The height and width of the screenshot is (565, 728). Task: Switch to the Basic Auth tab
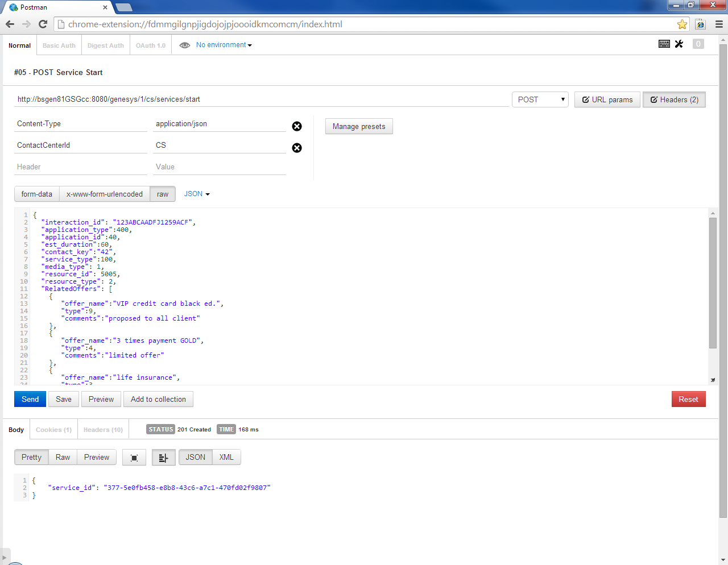point(59,45)
